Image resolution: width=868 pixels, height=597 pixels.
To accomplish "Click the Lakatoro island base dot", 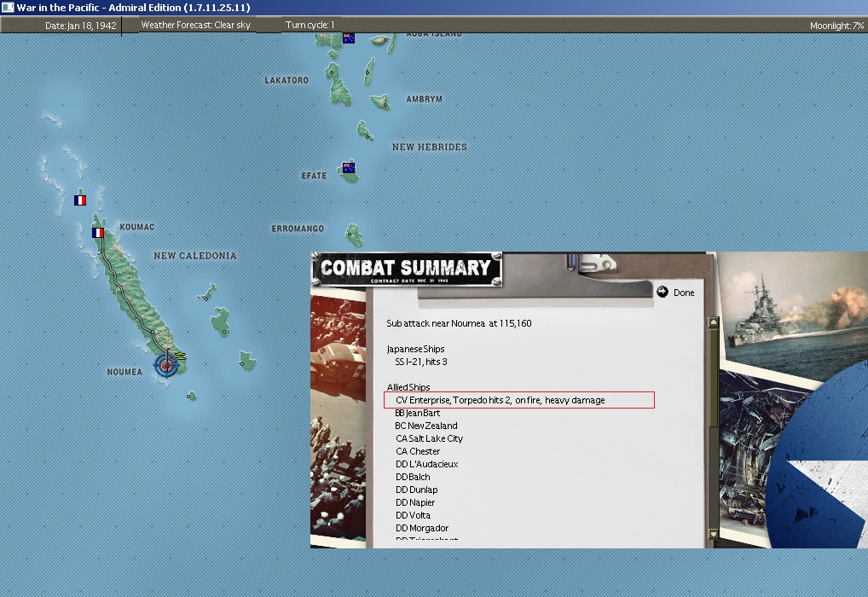I will (332, 72).
